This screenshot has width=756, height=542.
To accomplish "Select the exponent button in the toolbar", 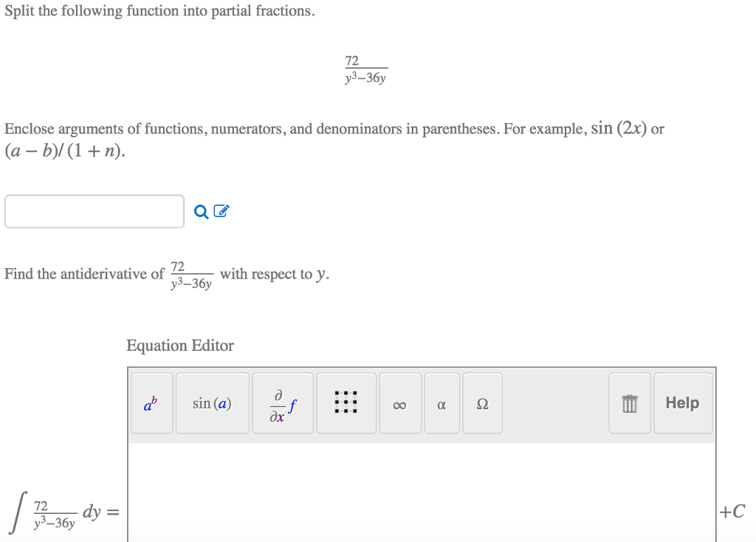I will click(x=151, y=403).
